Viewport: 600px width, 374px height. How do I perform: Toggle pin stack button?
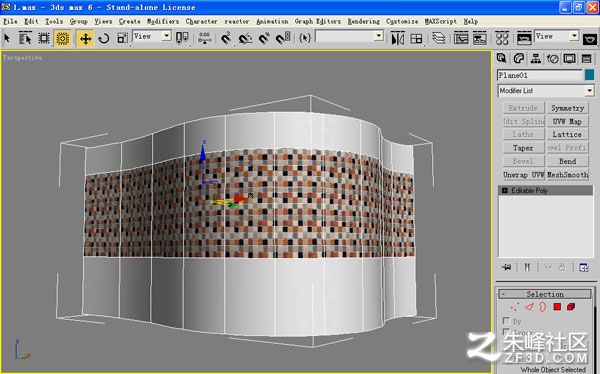(x=507, y=267)
